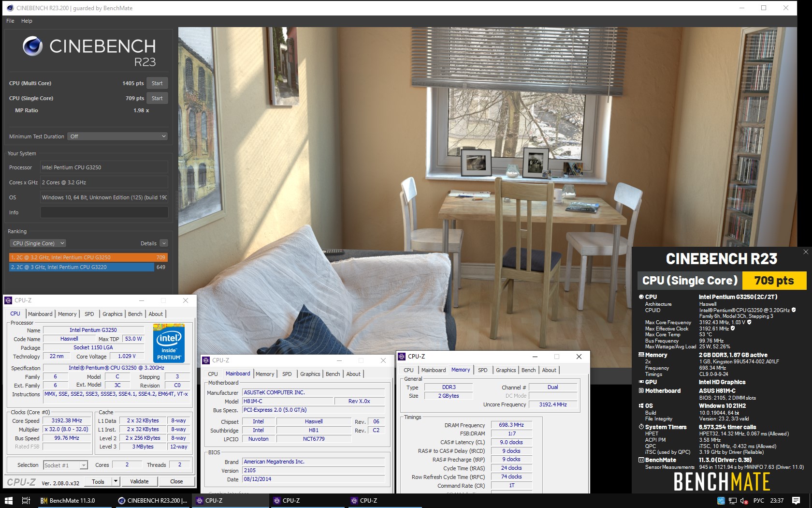This screenshot has height=508, width=812.
Task: Open the About tab in the Memory CPU-Z window
Action: pos(549,370)
